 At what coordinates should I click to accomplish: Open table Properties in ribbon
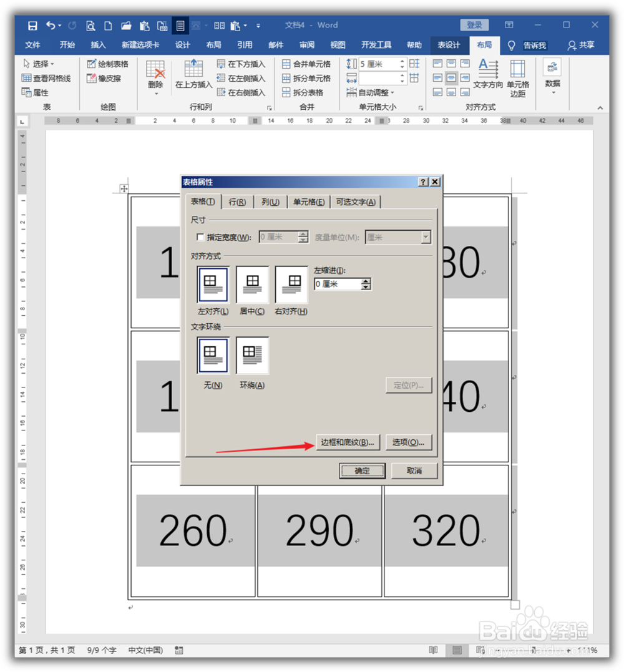(x=35, y=92)
